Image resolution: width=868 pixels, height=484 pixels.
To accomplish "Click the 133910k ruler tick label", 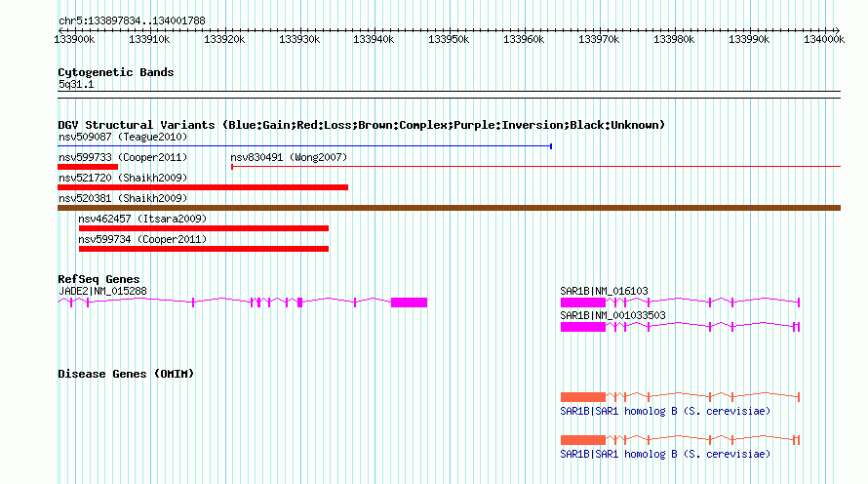I will click(x=149, y=39).
